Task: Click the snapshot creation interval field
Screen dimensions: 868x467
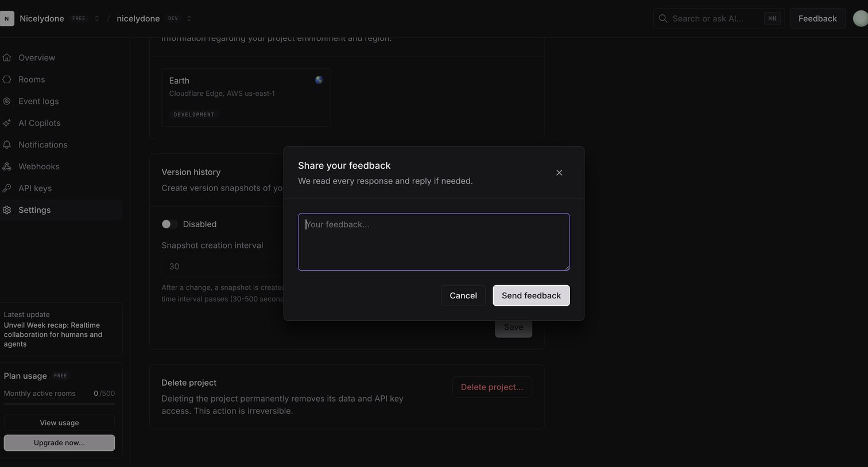Action: coord(223,266)
